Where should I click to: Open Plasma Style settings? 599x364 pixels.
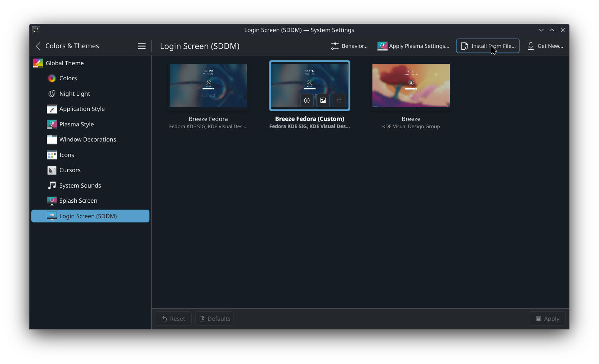(x=90, y=124)
